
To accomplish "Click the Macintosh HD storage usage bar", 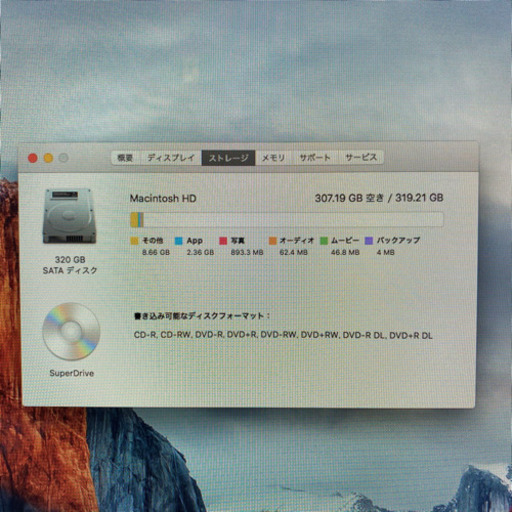I will pyautogui.click(x=287, y=220).
